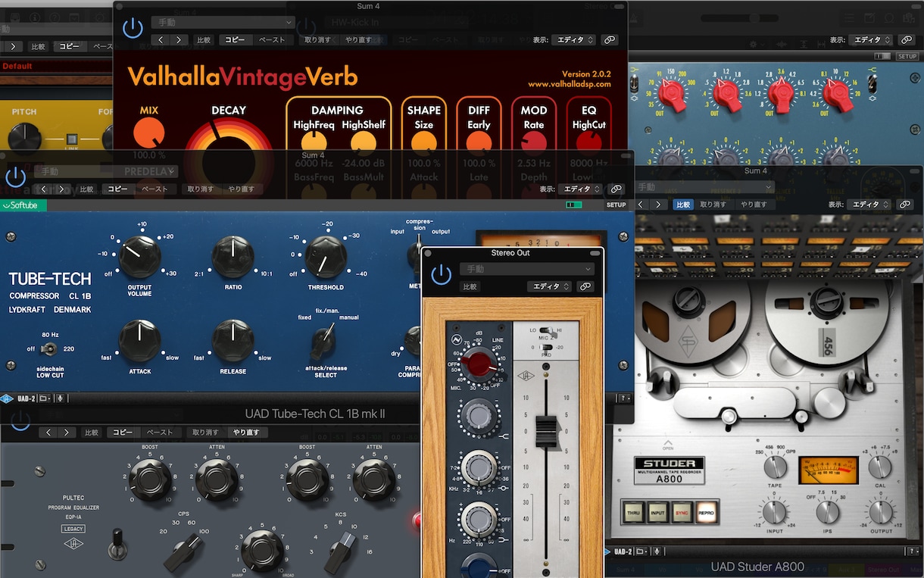
Task: Click the OPEN arrow on Studer A800
Action: pyautogui.click(x=667, y=445)
